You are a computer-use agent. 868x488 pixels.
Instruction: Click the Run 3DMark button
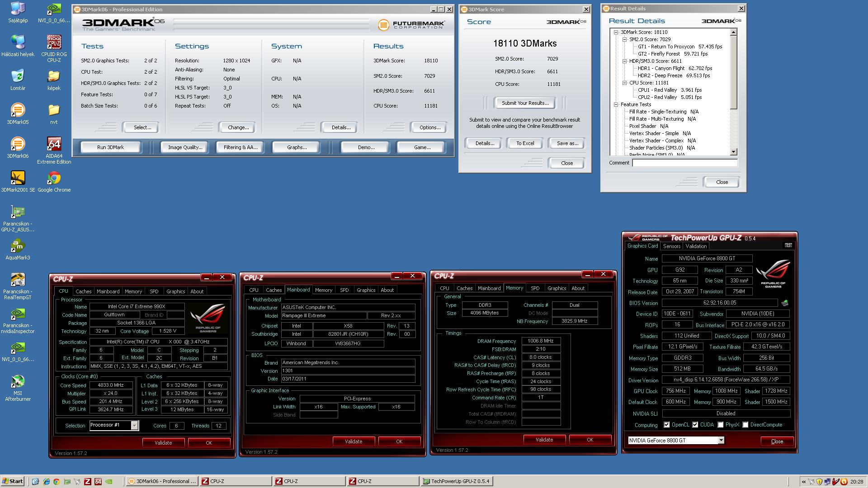110,147
